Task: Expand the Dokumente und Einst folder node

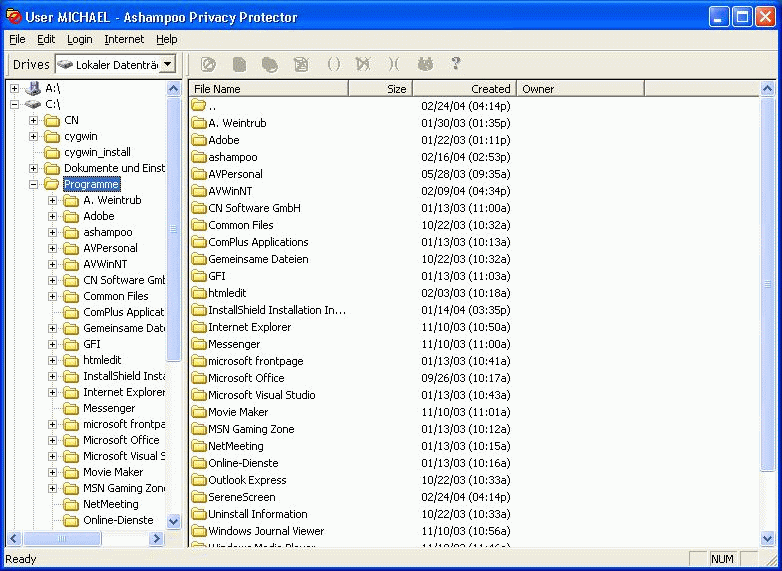Action: pyautogui.click(x=33, y=169)
